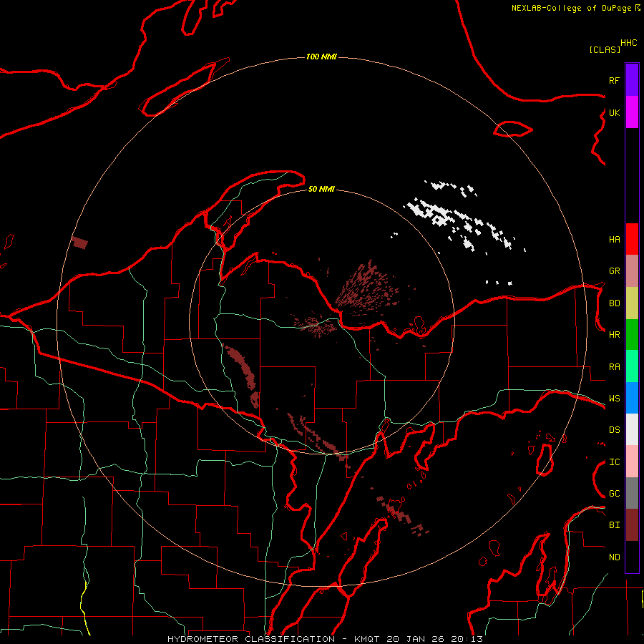Click the BI legend label

[x=614, y=525]
